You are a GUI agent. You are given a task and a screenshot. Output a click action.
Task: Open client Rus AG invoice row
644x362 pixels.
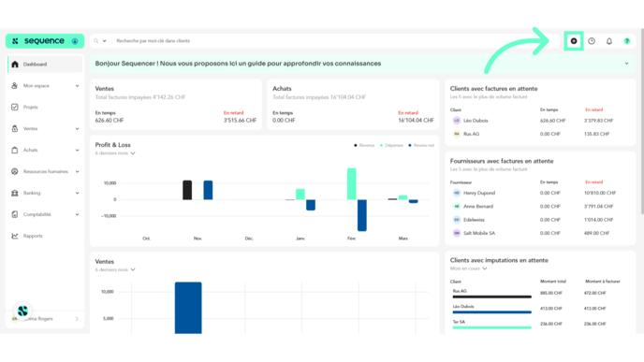(540, 134)
